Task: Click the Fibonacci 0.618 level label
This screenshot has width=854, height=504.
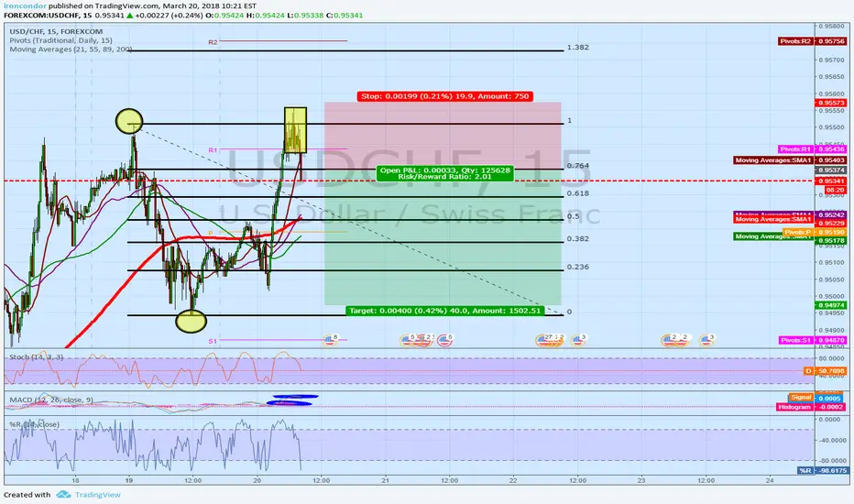Action: pos(578,193)
